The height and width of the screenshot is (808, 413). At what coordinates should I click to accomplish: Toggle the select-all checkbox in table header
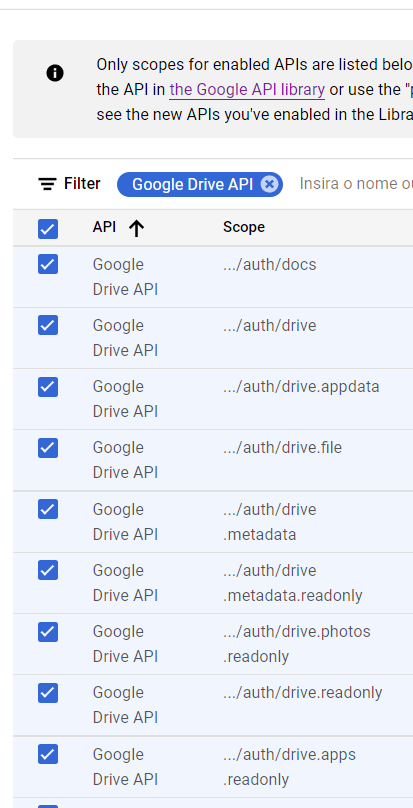(48, 228)
